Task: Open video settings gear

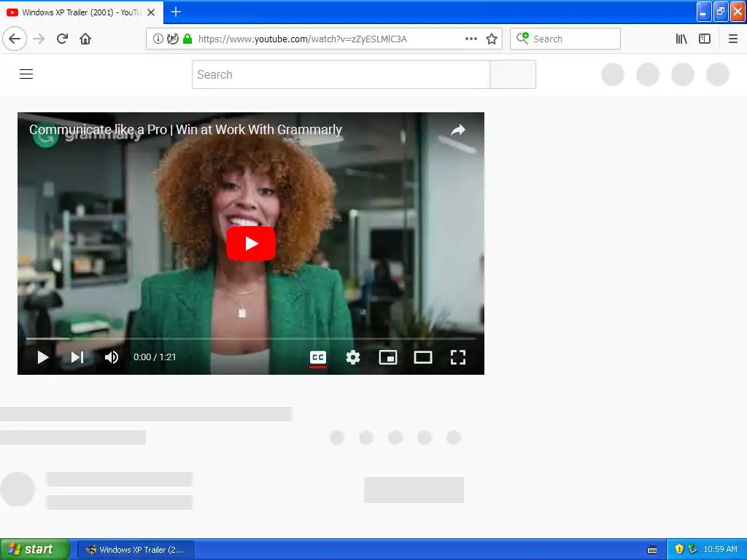Action: click(x=353, y=357)
